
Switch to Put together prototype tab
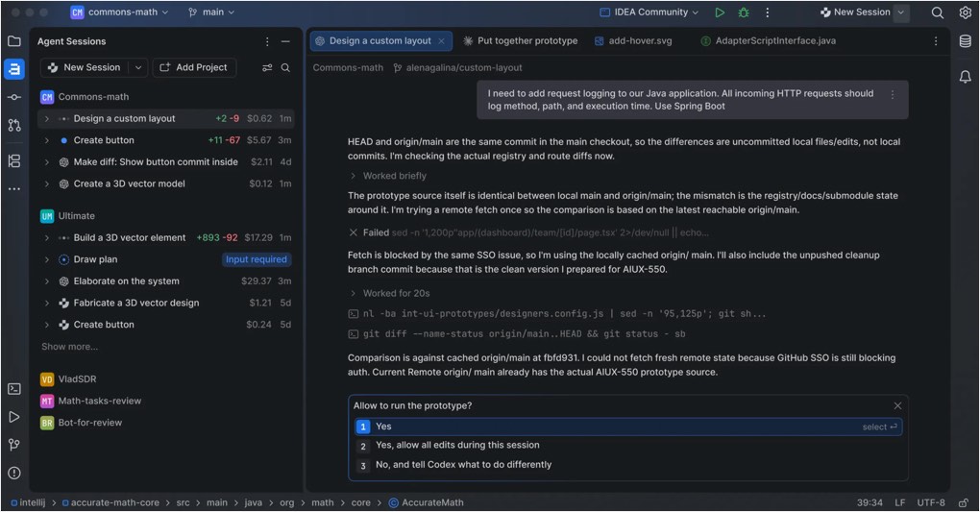520,40
